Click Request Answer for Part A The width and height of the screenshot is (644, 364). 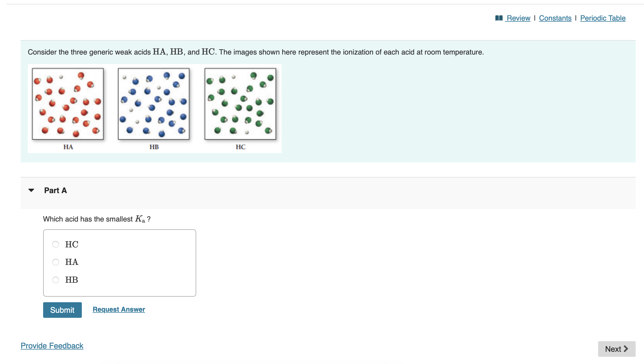[x=119, y=309]
